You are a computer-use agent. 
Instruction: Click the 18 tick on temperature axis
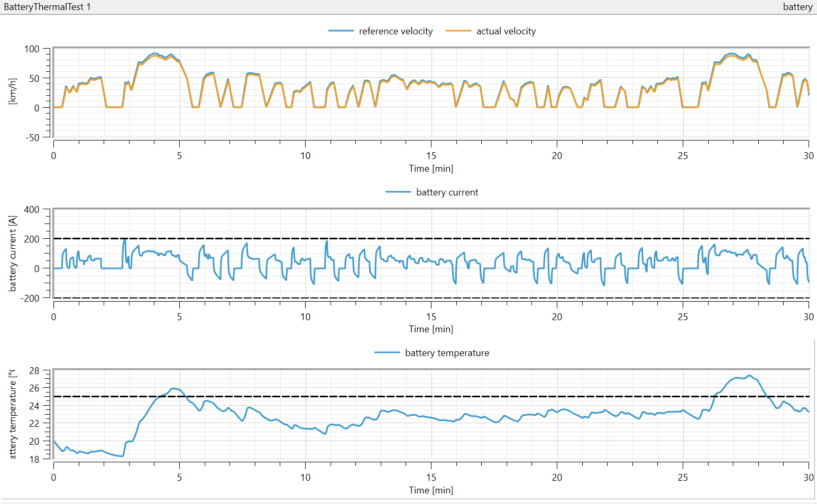[x=34, y=459]
